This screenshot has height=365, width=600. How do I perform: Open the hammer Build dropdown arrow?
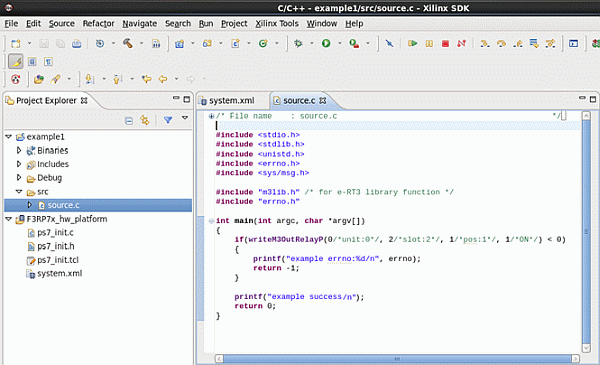141,43
